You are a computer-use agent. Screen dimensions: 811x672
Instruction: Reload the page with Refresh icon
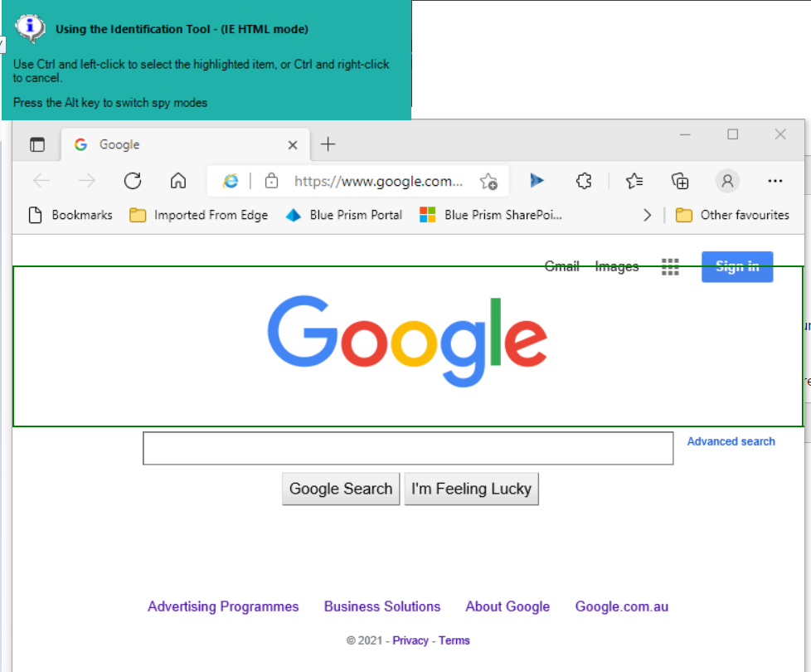click(x=133, y=181)
